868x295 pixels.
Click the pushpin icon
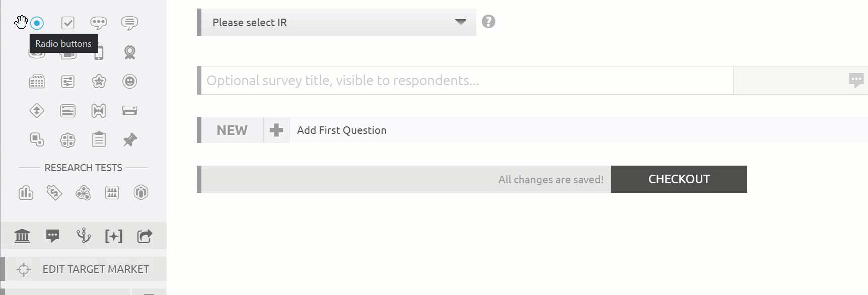click(x=130, y=140)
